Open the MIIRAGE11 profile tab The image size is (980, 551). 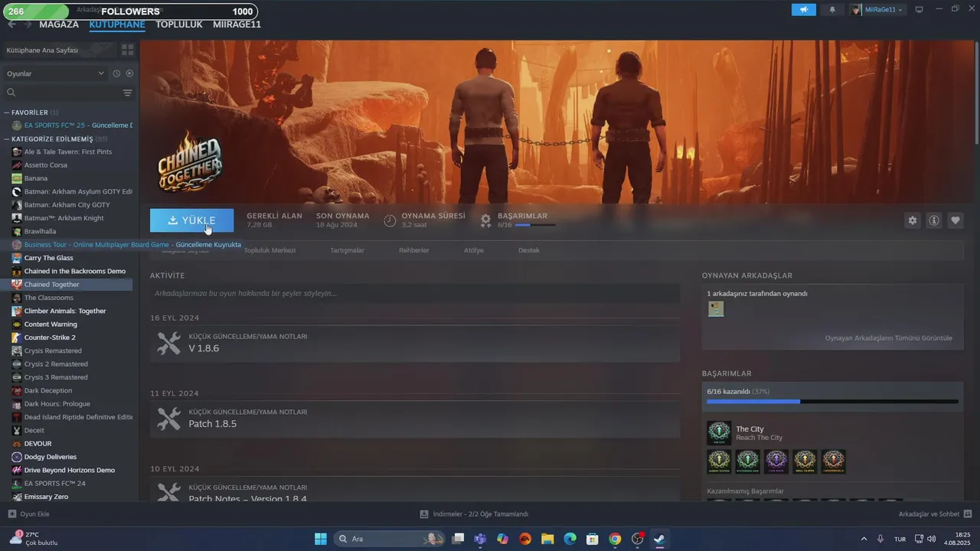237,24
